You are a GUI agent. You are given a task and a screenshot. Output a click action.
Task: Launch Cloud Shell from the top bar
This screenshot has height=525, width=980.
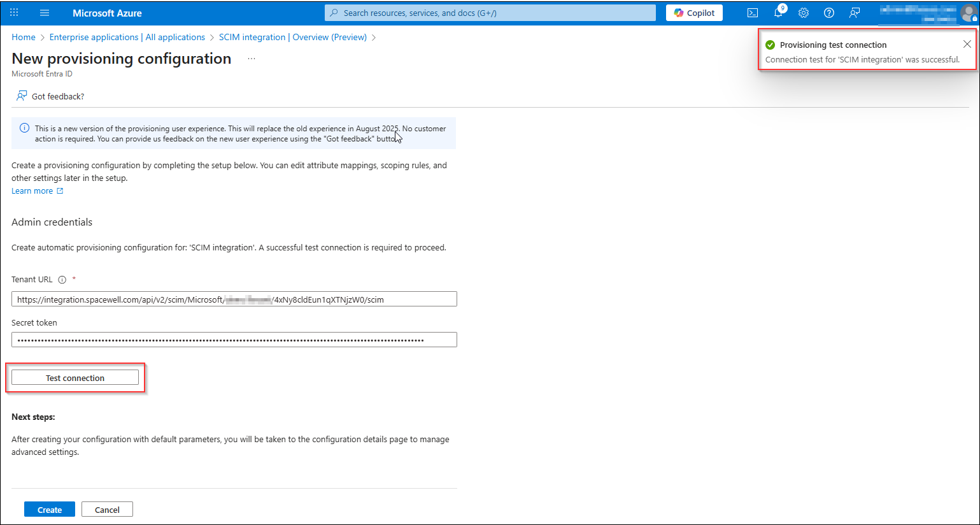point(753,13)
